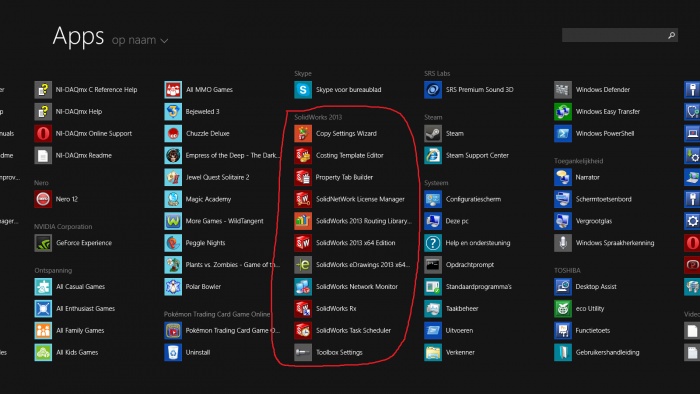Open Vergrootglas
Viewport: 700px width, 394px height.
pyautogui.click(x=583, y=221)
